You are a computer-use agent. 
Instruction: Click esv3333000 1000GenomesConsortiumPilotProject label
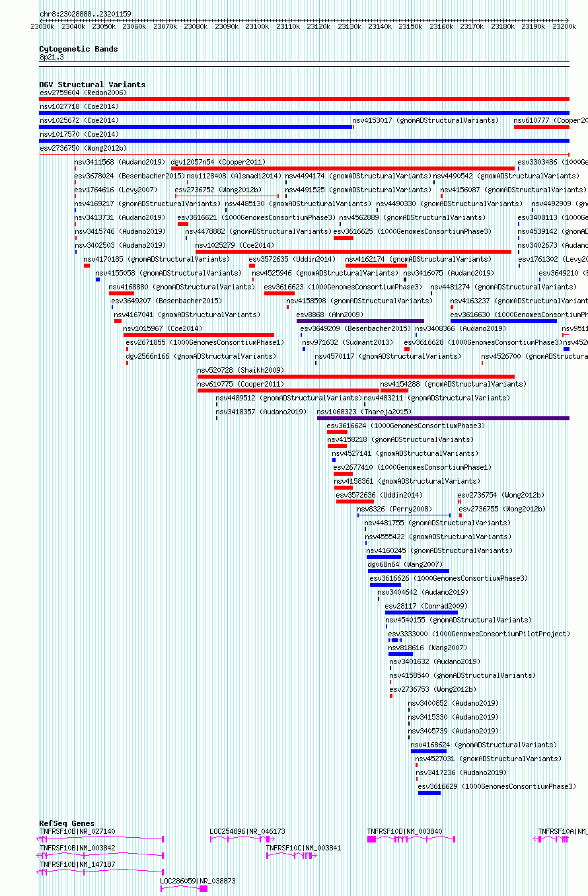pyautogui.click(x=479, y=634)
